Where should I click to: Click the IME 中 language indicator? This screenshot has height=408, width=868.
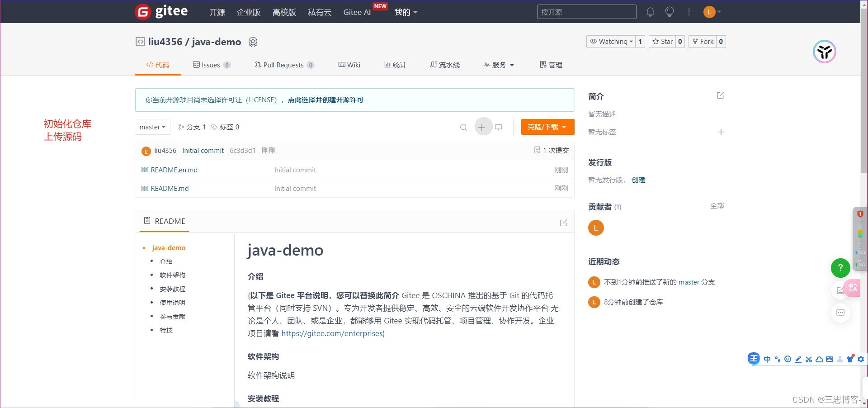pos(767,359)
